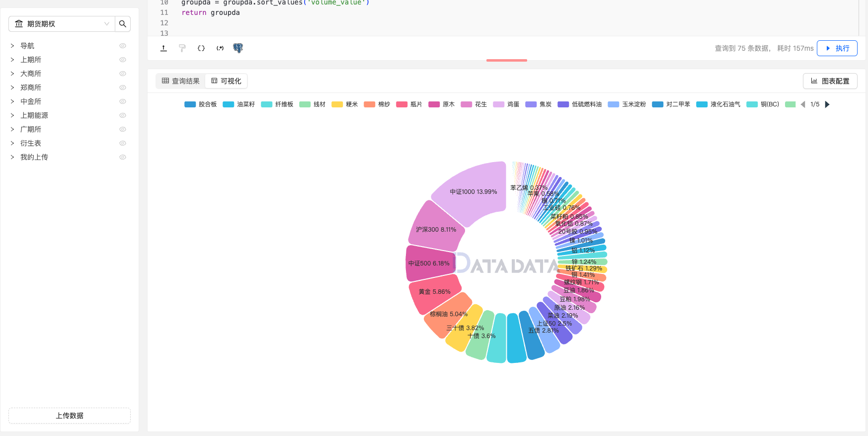The image size is (868, 436).
Task: Click the regex (.*) icon
Action: pyautogui.click(x=220, y=48)
